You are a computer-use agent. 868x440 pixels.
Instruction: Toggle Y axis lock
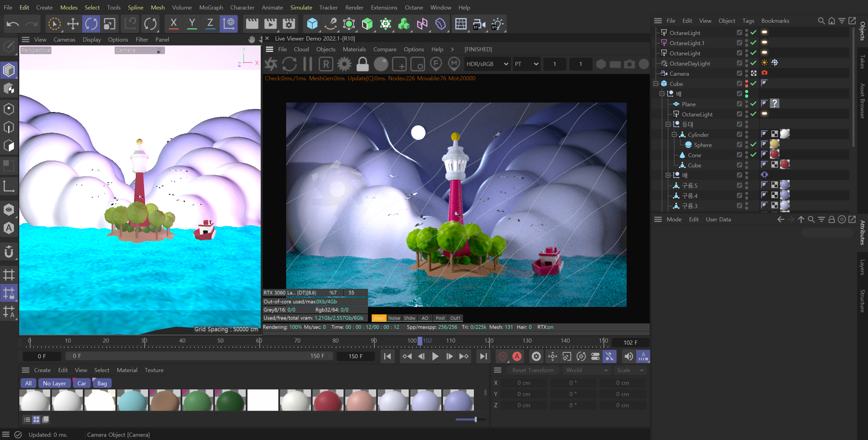(192, 24)
